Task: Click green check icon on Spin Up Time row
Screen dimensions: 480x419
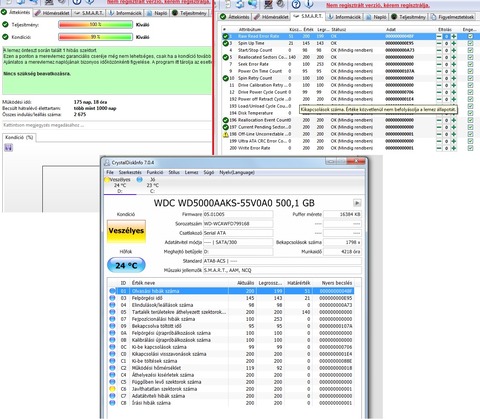Action: [x=226, y=43]
